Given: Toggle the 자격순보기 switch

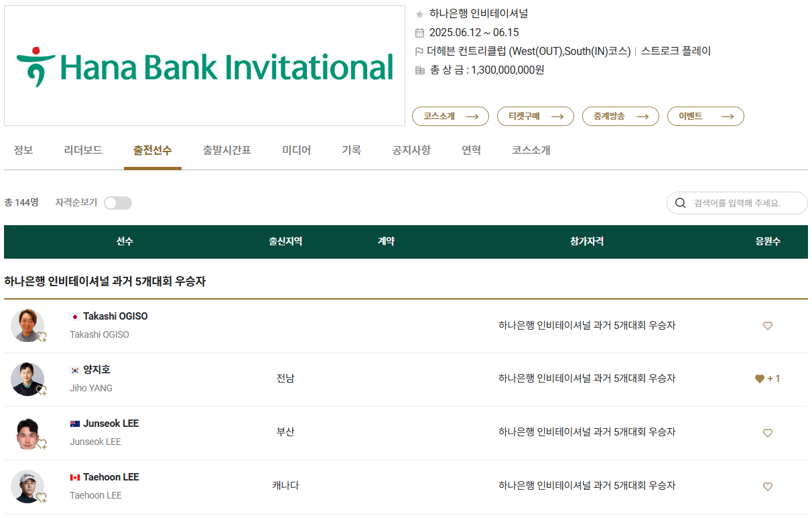Looking at the screenshot, I should (x=118, y=203).
